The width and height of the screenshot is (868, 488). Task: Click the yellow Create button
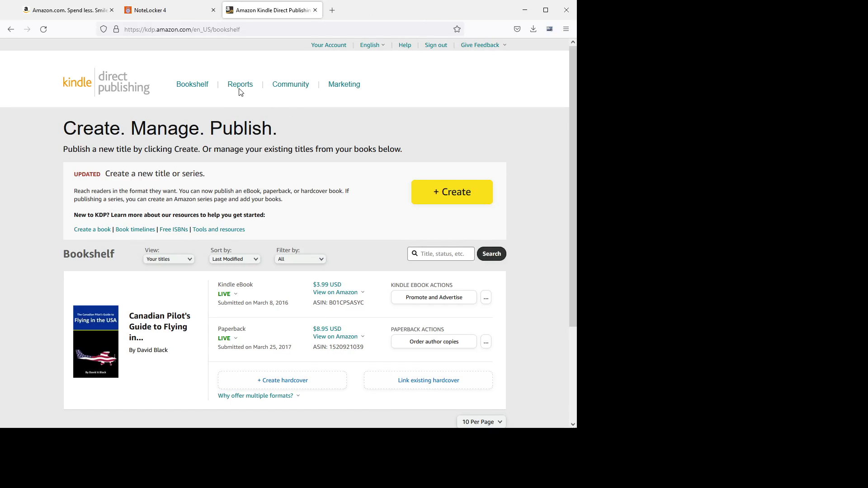452,192
